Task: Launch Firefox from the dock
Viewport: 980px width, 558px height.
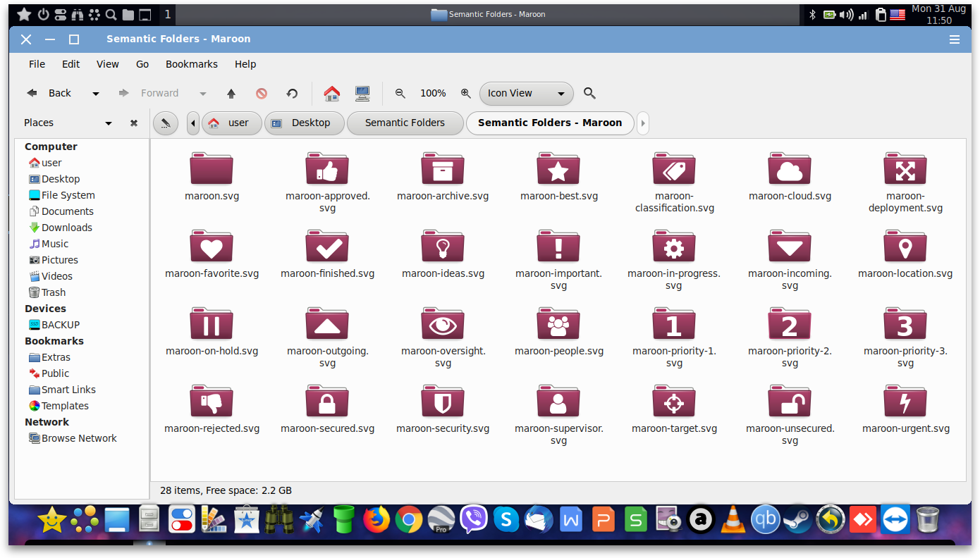Action: pos(376,520)
